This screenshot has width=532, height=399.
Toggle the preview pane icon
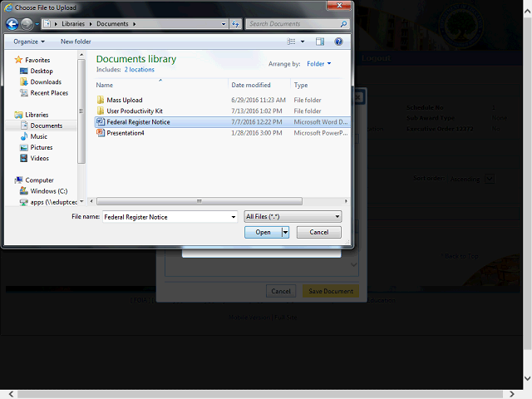pyautogui.click(x=319, y=42)
